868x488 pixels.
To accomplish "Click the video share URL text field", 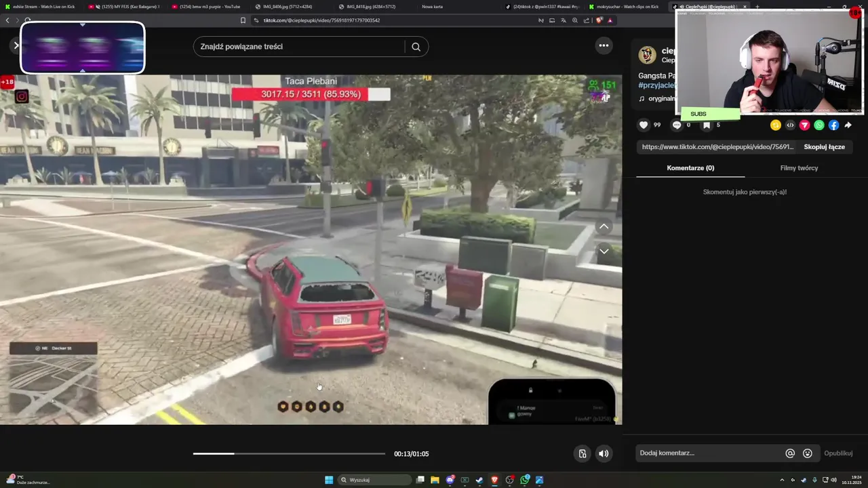I will [x=717, y=147].
